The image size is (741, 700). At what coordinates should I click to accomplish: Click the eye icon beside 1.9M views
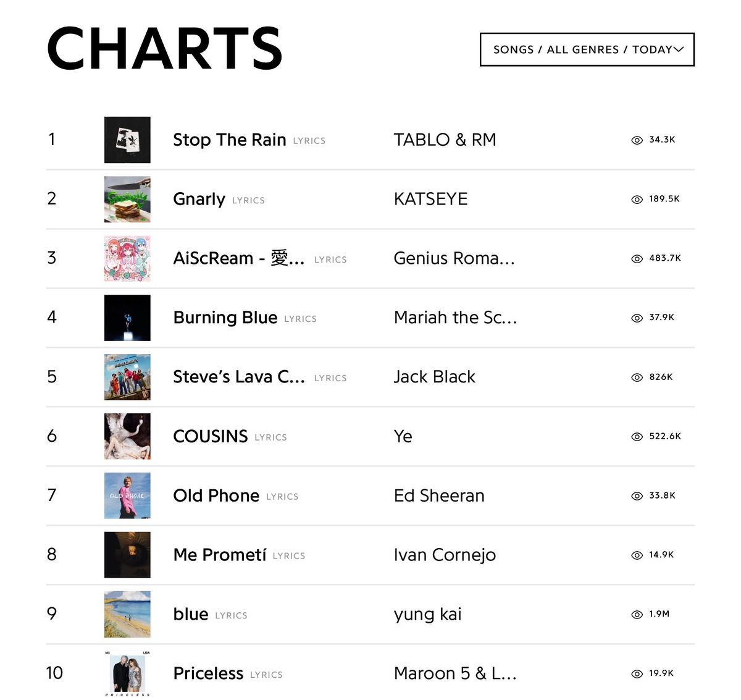tap(637, 615)
